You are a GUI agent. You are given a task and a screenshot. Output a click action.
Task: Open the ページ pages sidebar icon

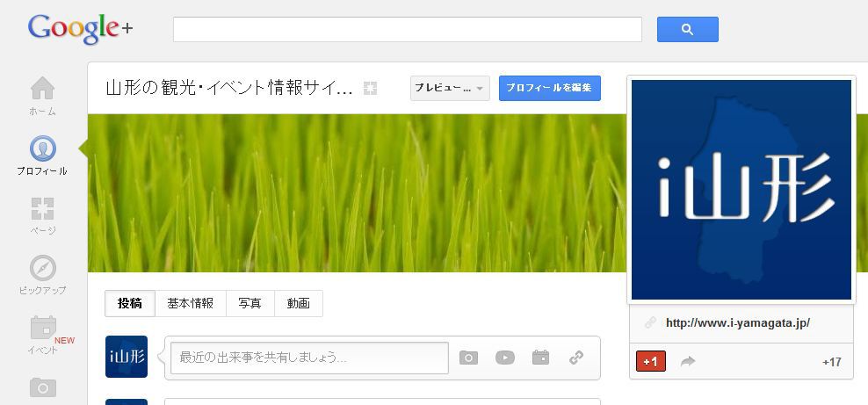coord(43,208)
